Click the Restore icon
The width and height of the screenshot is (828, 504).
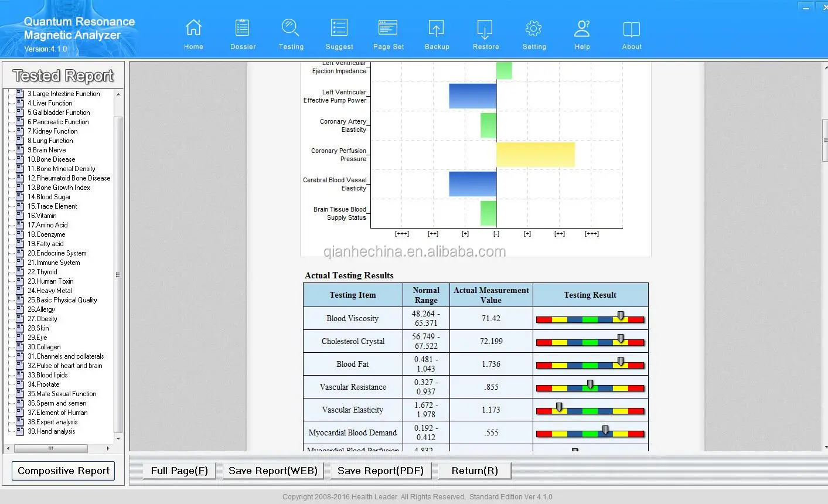pyautogui.click(x=485, y=28)
